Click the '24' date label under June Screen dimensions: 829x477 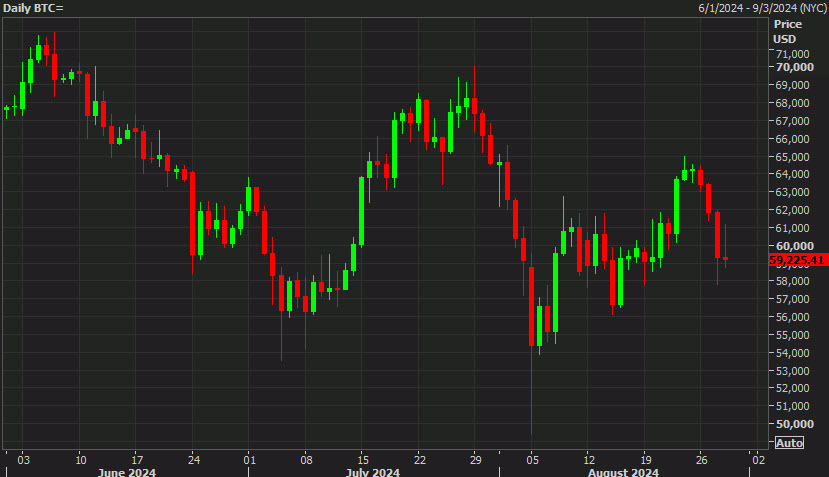coord(194,460)
